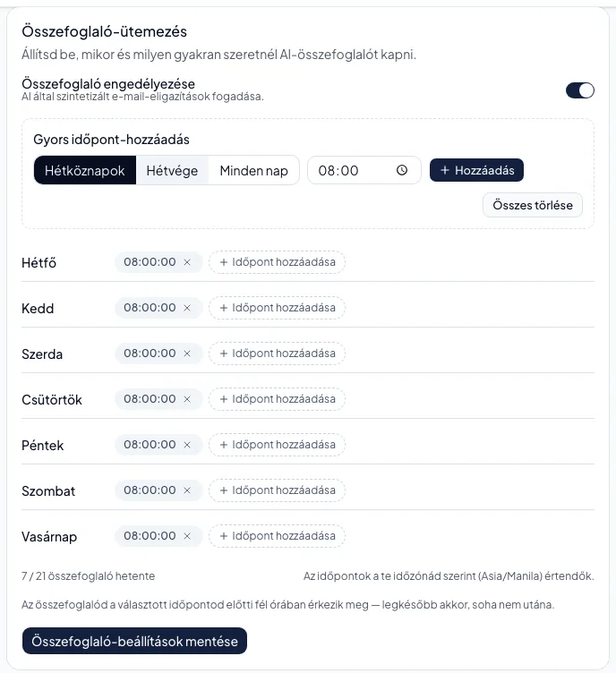Toggle Összefoglaló engedélyezése switch off
The width and height of the screenshot is (616, 673).
580,90
